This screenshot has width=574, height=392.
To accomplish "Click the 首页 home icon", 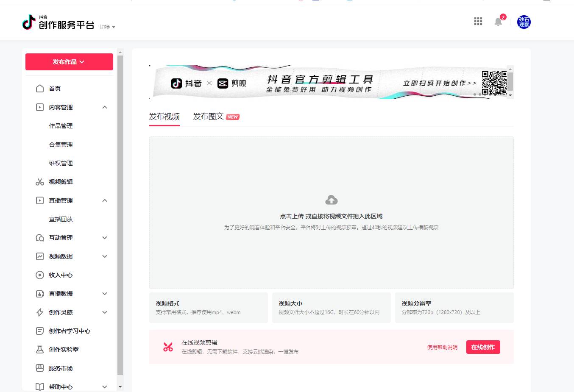I will [x=39, y=88].
